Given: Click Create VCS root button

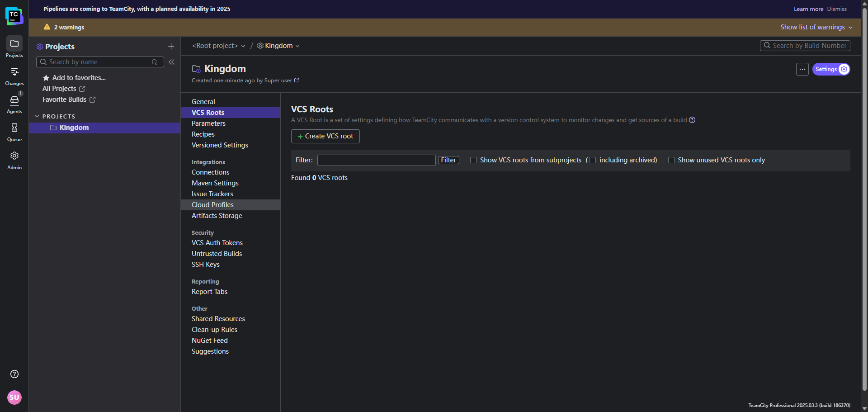Looking at the screenshot, I should 325,136.
